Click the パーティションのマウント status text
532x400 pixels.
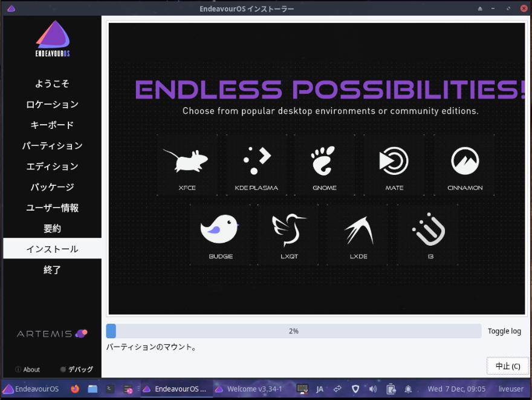pyautogui.click(x=151, y=347)
